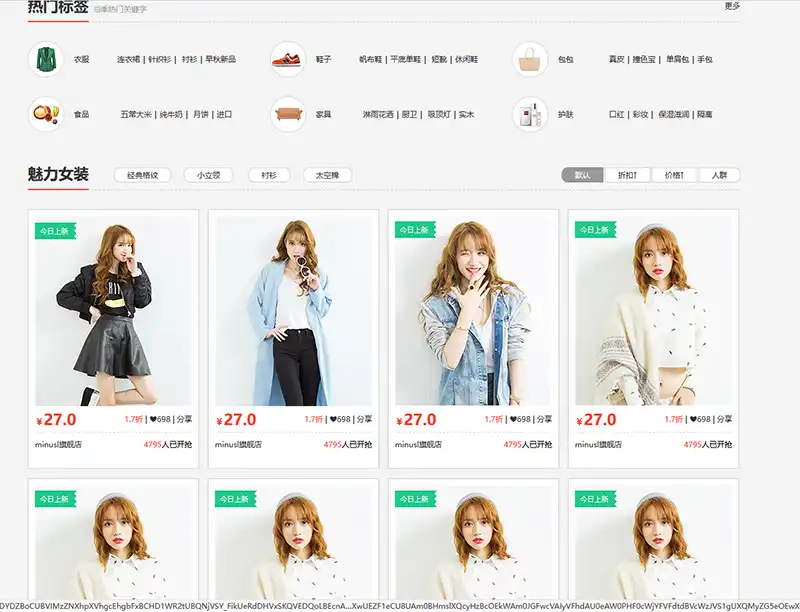The height and width of the screenshot is (612, 800).
Task: Click the heart icon on the long blue coat card
Action: click(333, 419)
